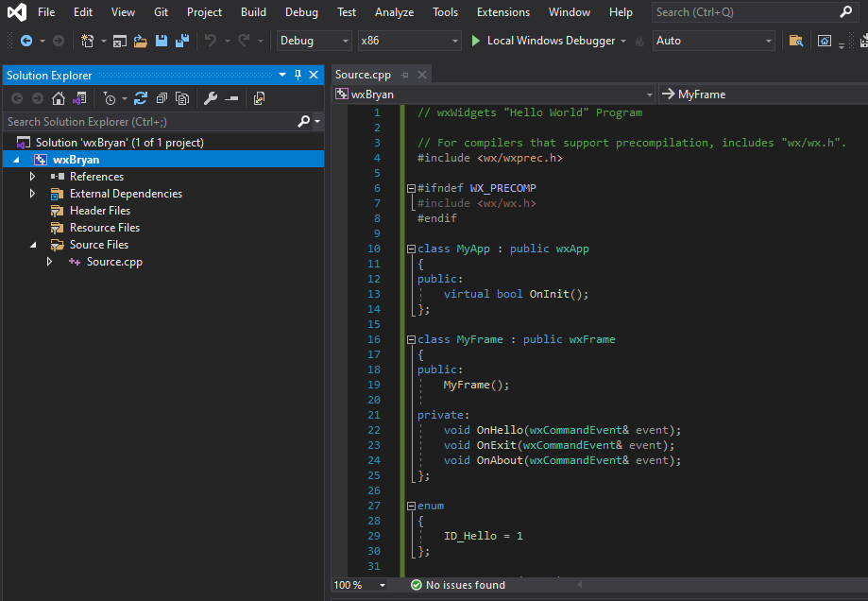Close the Source.cpp tab

[x=422, y=75]
